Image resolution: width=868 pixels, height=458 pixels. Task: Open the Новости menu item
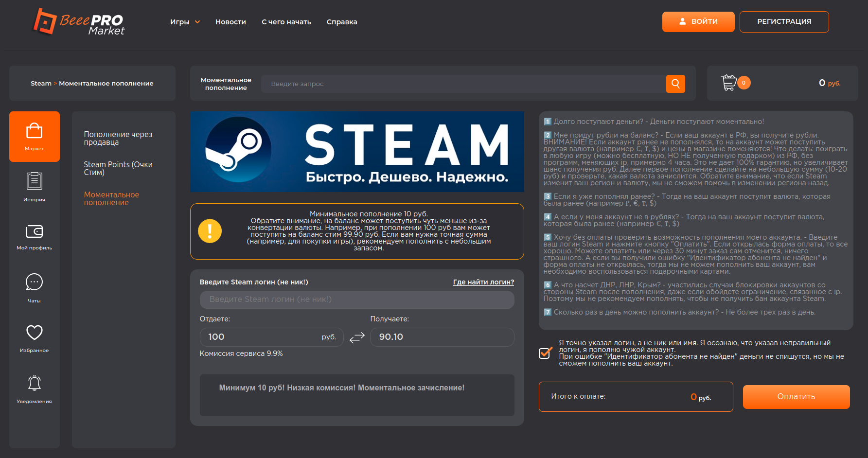[230, 22]
